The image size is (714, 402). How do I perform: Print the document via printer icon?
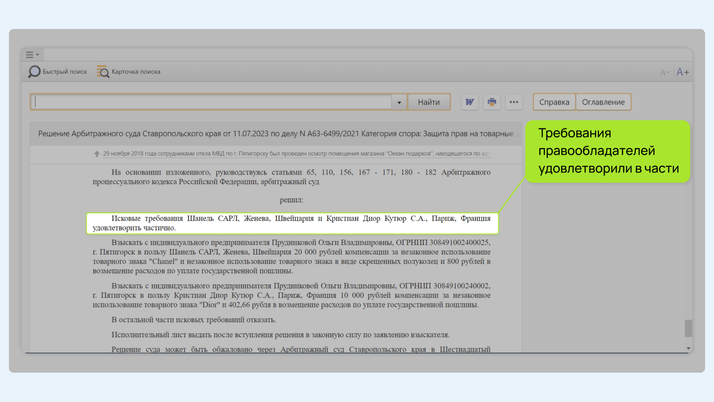point(491,102)
